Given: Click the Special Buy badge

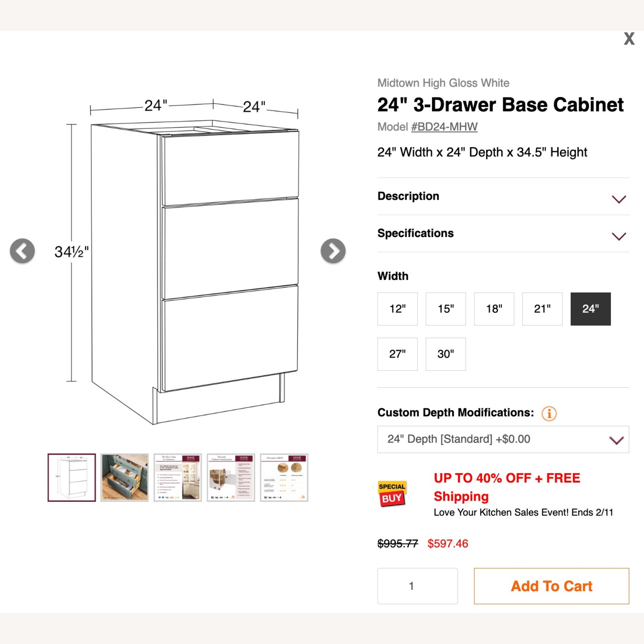Looking at the screenshot, I should point(391,493).
